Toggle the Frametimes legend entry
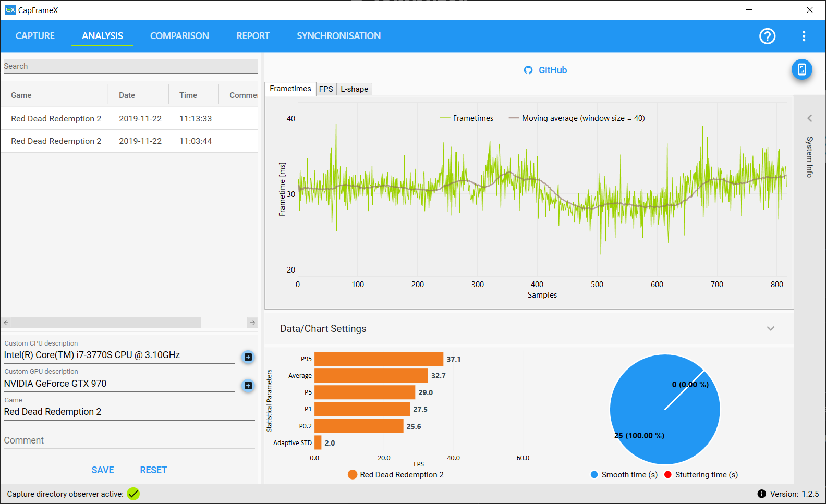The height and width of the screenshot is (504, 826). (467, 118)
